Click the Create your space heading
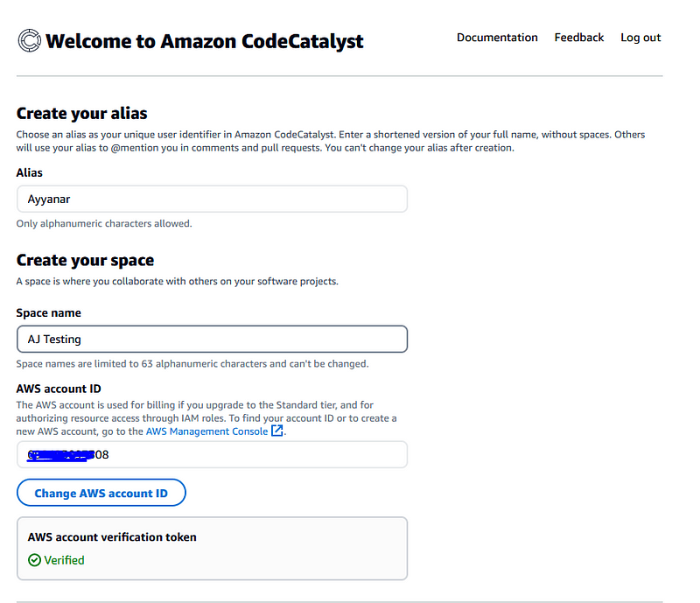Image resolution: width=700 pixels, height=603 pixels. coord(86,260)
